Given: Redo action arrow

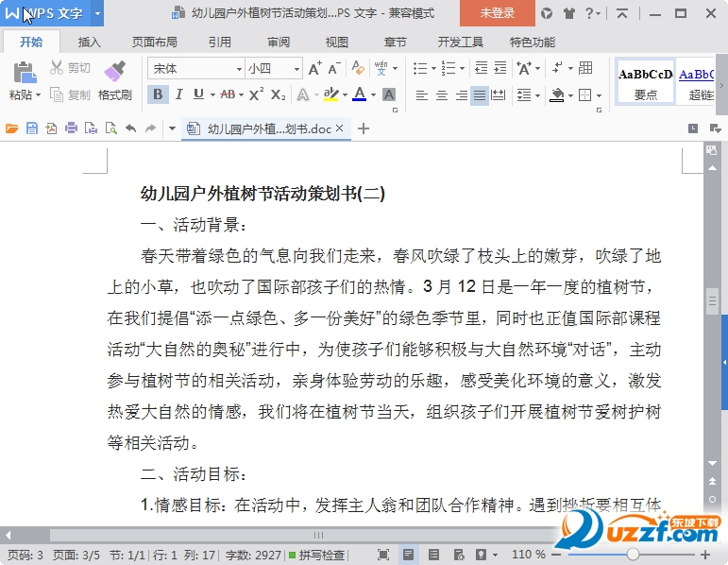Looking at the screenshot, I should (150, 128).
